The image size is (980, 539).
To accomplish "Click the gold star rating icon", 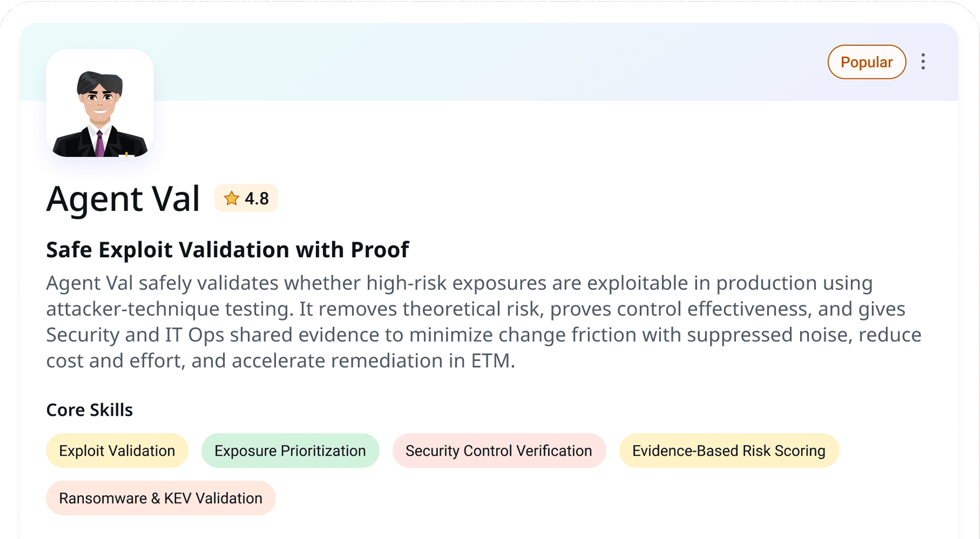I will 232,199.
